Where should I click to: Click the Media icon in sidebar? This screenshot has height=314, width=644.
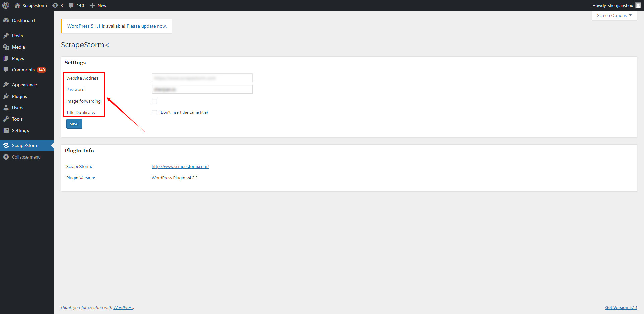(x=6, y=47)
